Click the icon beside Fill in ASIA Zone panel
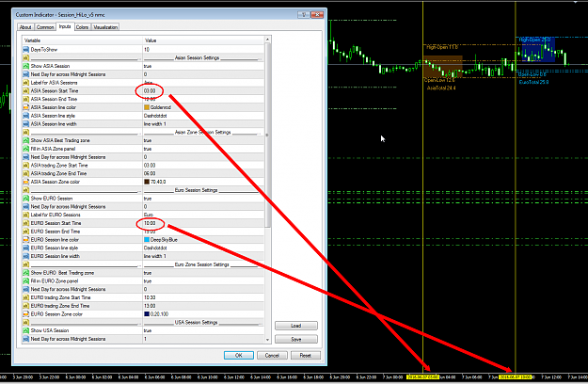 point(26,149)
